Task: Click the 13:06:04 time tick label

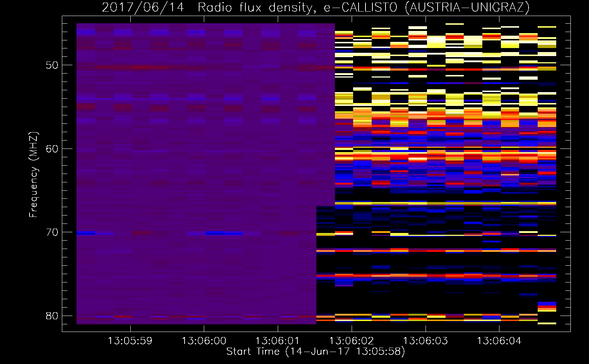Action: [x=499, y=341]
